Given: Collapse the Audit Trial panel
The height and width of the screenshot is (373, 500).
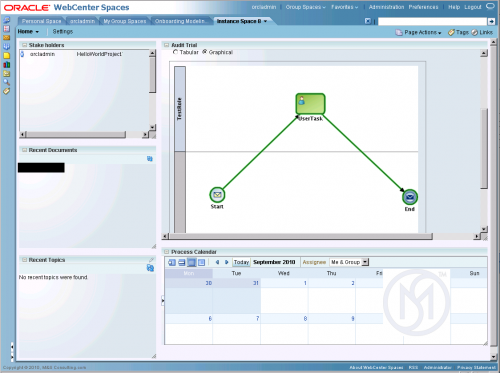Looking at the screenshot, I should (x=167, y=45).
